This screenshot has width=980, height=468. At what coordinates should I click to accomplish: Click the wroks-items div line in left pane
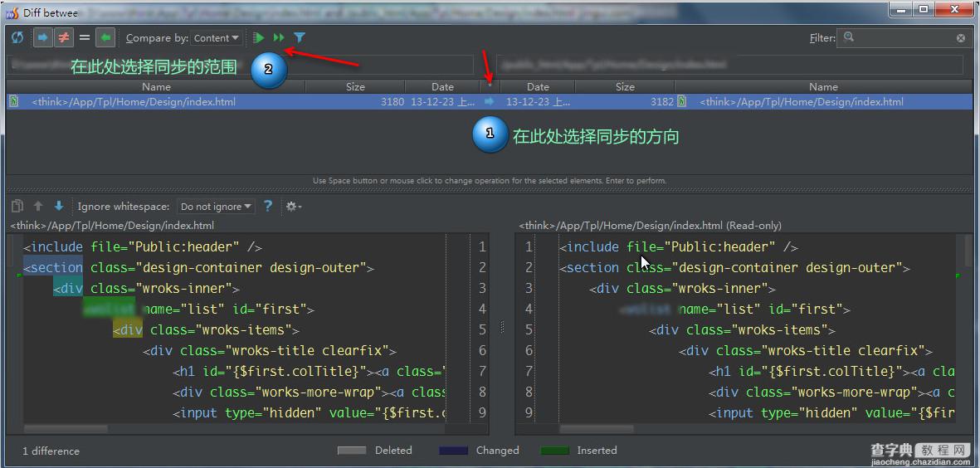pyautogui.click(x=206, y=330)
